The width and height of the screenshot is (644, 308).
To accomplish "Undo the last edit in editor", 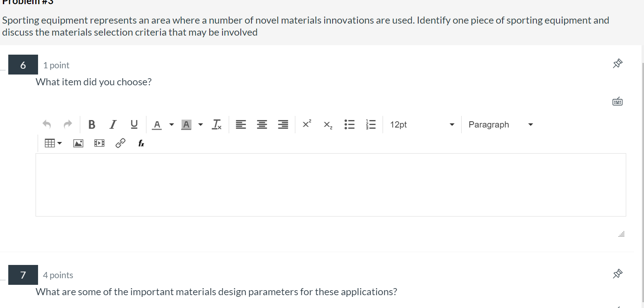I will (x=47, y=125).
